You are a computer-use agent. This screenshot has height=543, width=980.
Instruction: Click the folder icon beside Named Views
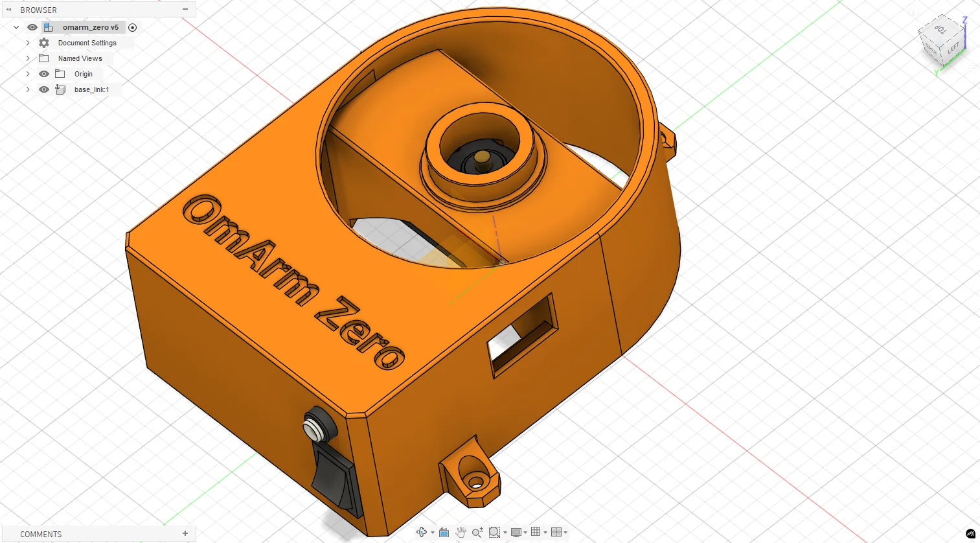click(44, 58)
